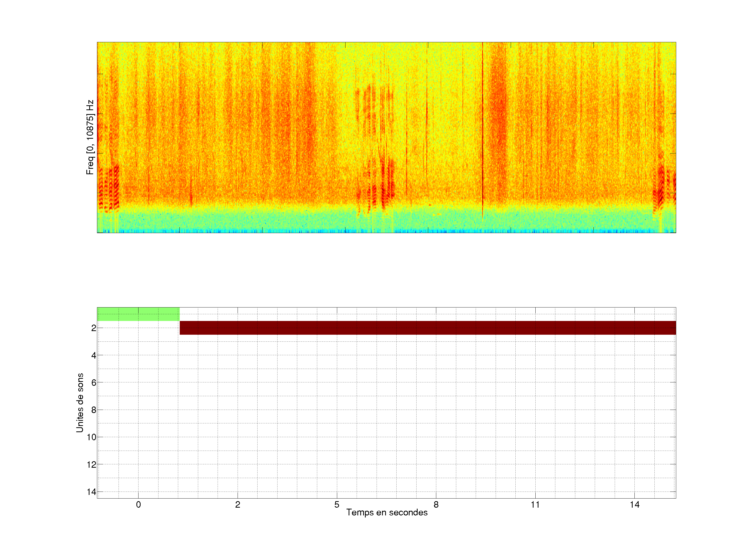The image size is (747, 560).
Task: Click y-axis tick label 8
Action: click(x=94, y=410)
